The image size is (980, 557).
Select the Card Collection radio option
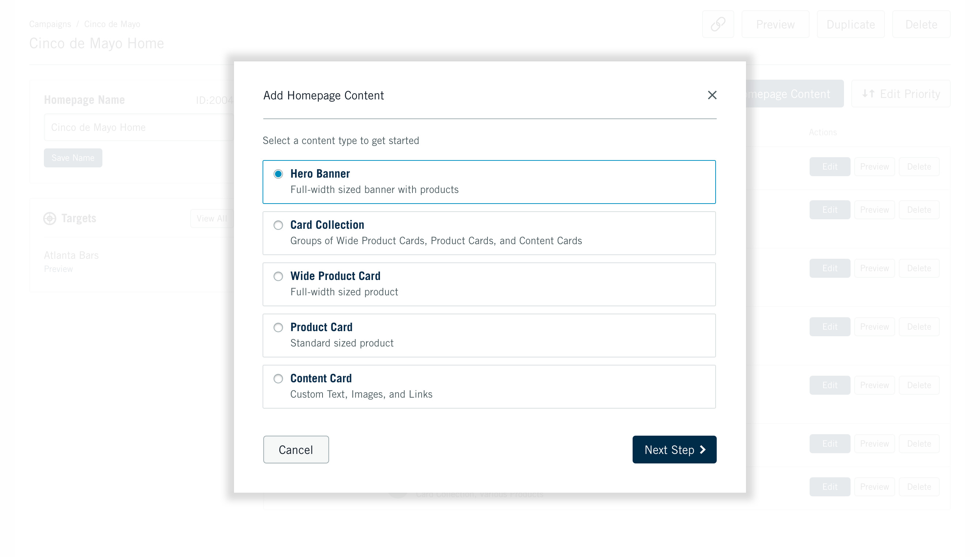point(278,226)
